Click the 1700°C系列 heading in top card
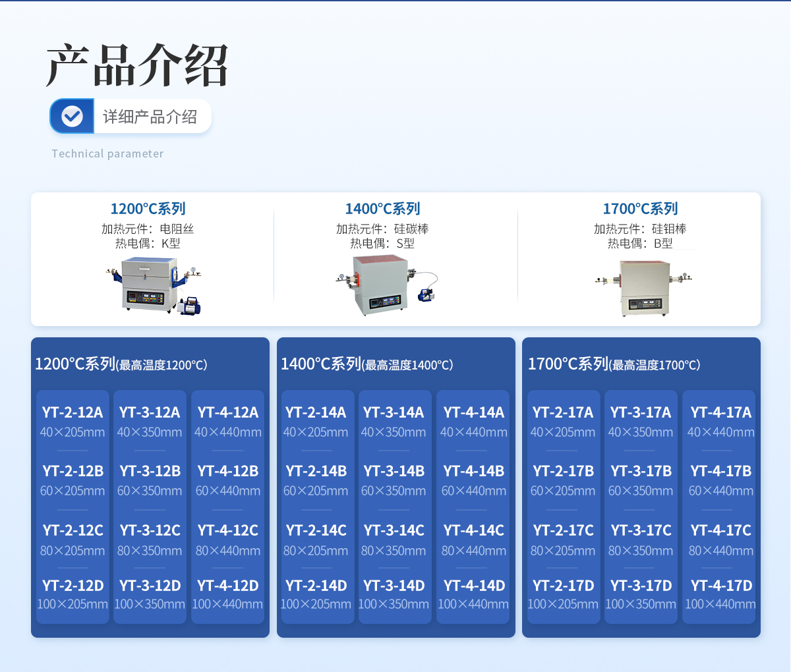The height and width of the screenshot is (672, 791). point(640,209)
